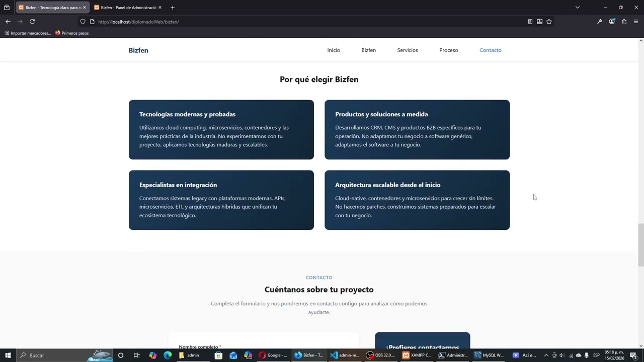Open the taskbar clock showing 05:18 p. m.

[x=614, y=355]
